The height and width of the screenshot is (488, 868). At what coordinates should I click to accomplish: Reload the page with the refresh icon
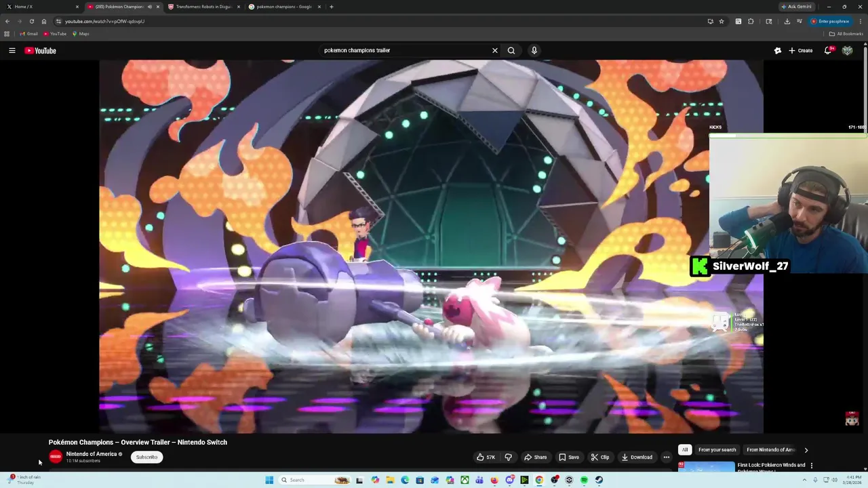(x=31, y=21)
